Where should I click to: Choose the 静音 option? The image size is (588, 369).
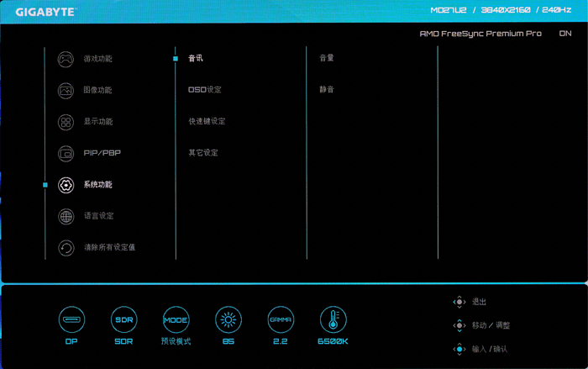coord(327,89)
